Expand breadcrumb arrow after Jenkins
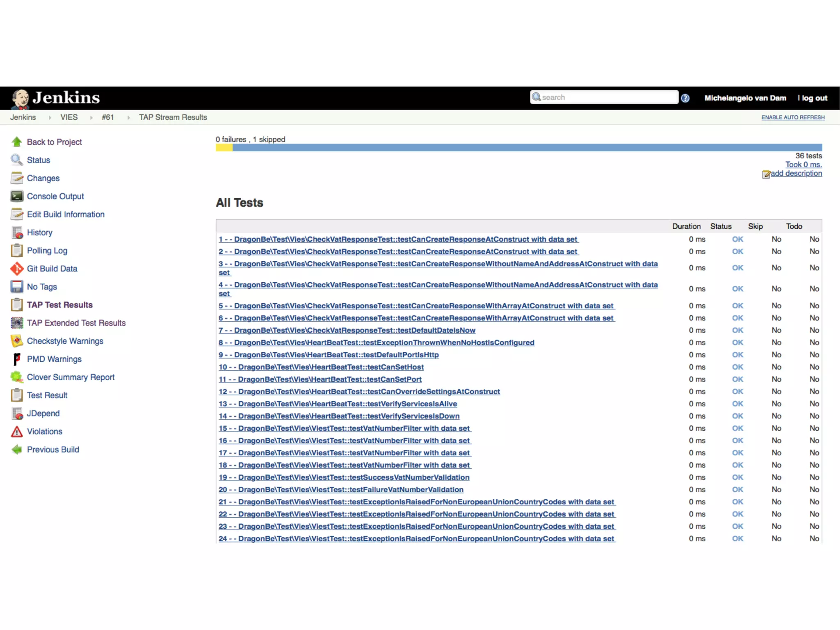840x630 pixels. coord(50,118)
